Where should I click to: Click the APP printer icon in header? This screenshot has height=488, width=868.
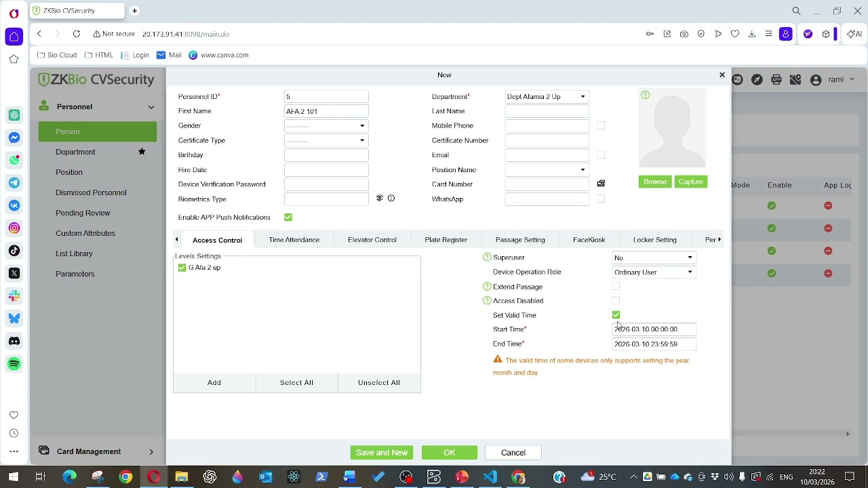776,80
